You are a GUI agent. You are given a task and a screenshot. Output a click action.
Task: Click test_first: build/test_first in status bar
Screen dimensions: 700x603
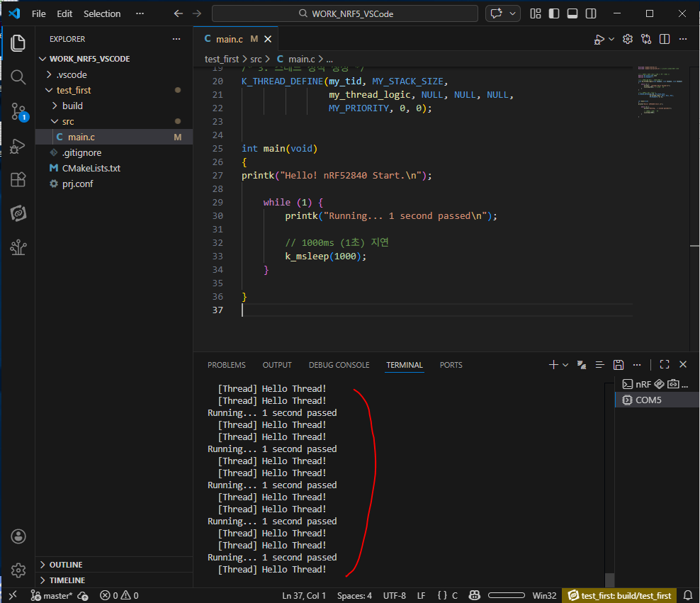619,595
